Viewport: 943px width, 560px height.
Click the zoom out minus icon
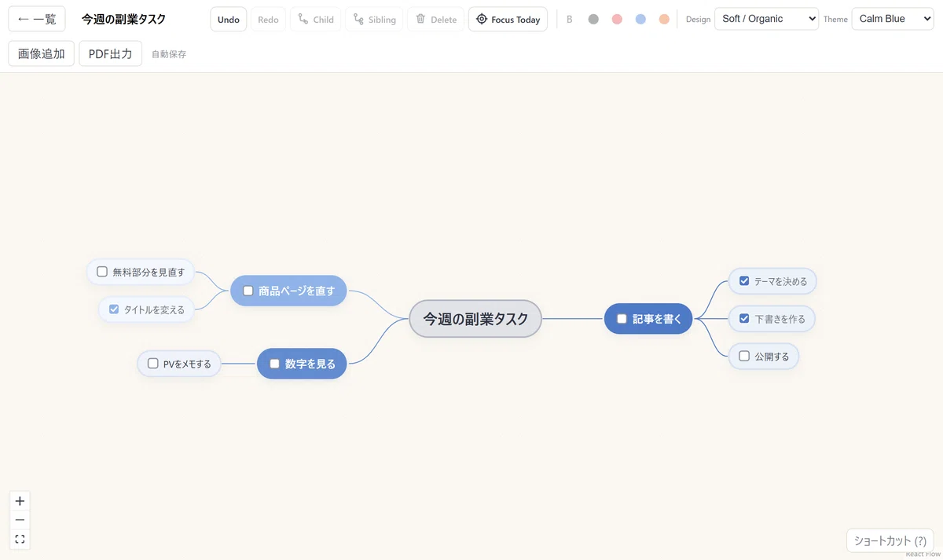(x=20, y=520)
